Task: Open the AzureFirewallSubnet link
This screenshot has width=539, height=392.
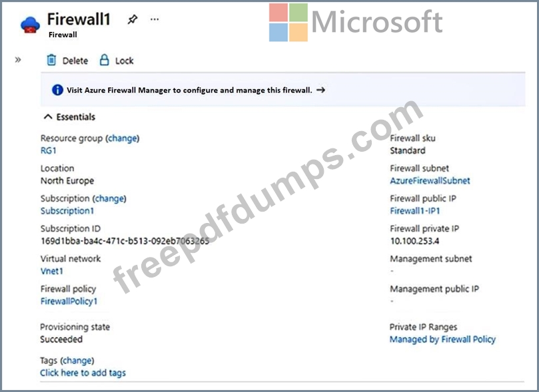Action: tap(430, 180)
